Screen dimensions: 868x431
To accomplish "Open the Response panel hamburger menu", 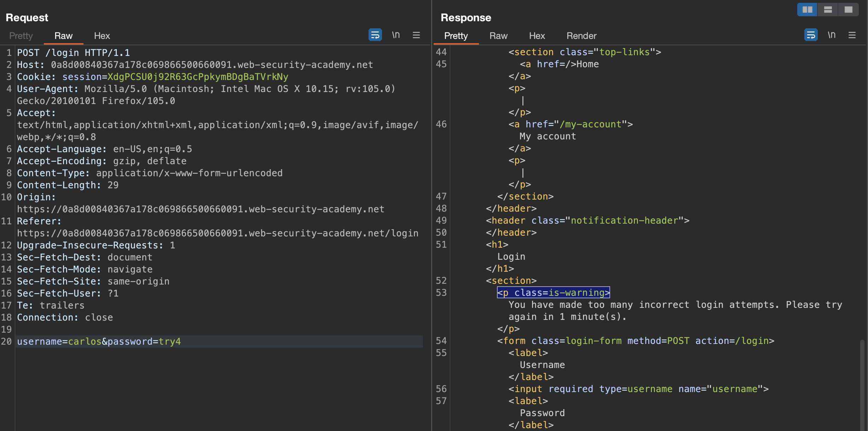I will pyautogui.click(x=852, y=35).
